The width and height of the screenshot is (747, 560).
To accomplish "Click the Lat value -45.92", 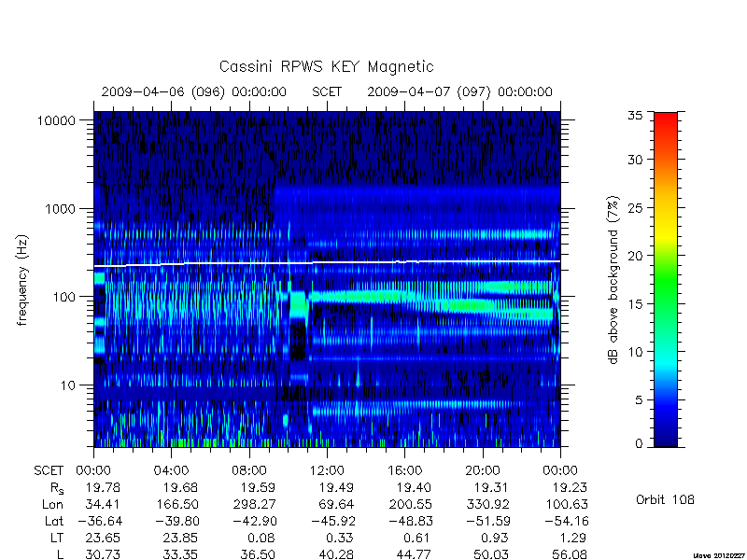I will coord(333,522).
